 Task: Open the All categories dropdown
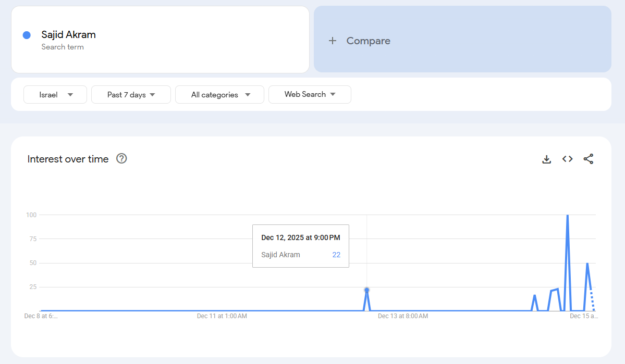pos(219,95)
